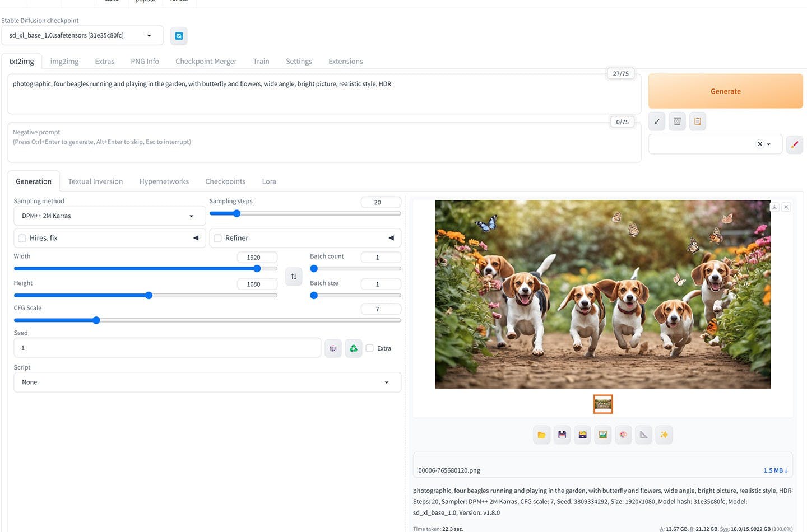Screen dimensions: 807x532
Task: Open edit styles with the red pen icon
Action: pos(794,144)
